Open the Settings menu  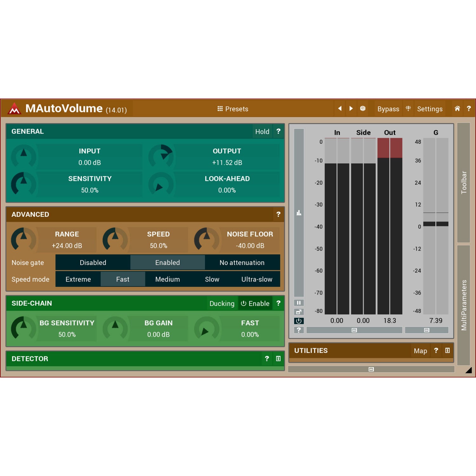coord(430,109)
